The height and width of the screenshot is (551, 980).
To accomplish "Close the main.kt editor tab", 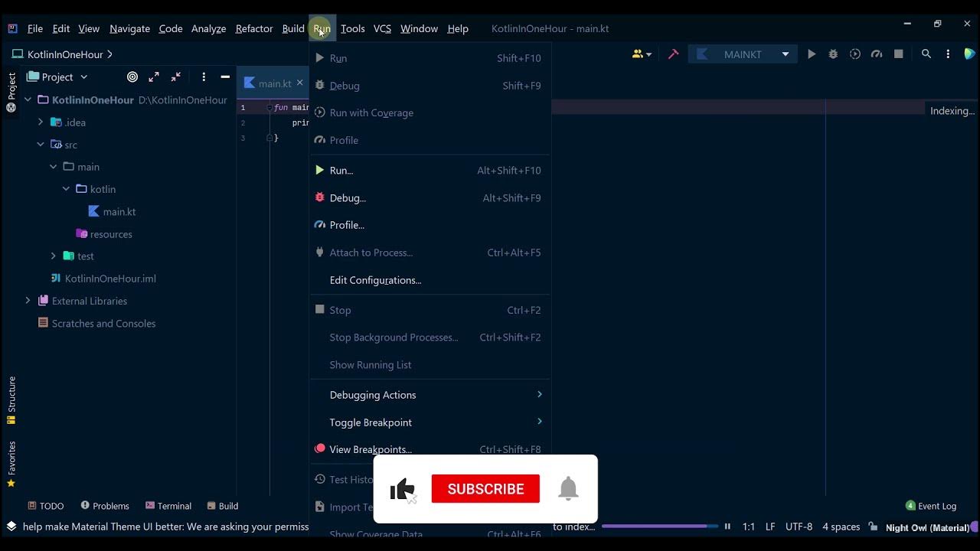I will (299, 83).
